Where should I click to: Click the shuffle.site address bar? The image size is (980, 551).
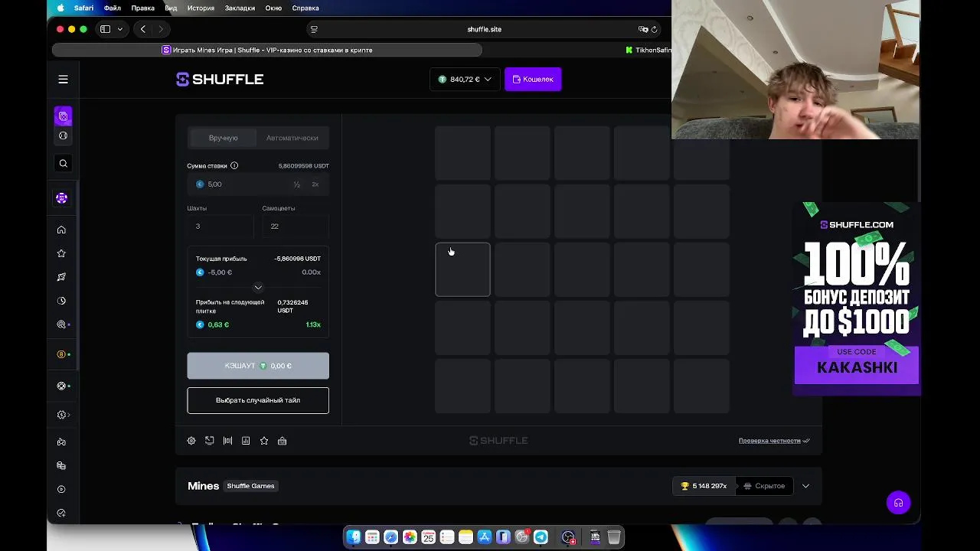(x=484, y=29)
